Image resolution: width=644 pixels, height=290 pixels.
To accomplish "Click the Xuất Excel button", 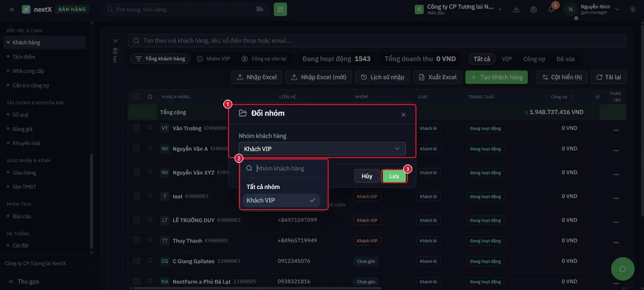I will [437, 77].
